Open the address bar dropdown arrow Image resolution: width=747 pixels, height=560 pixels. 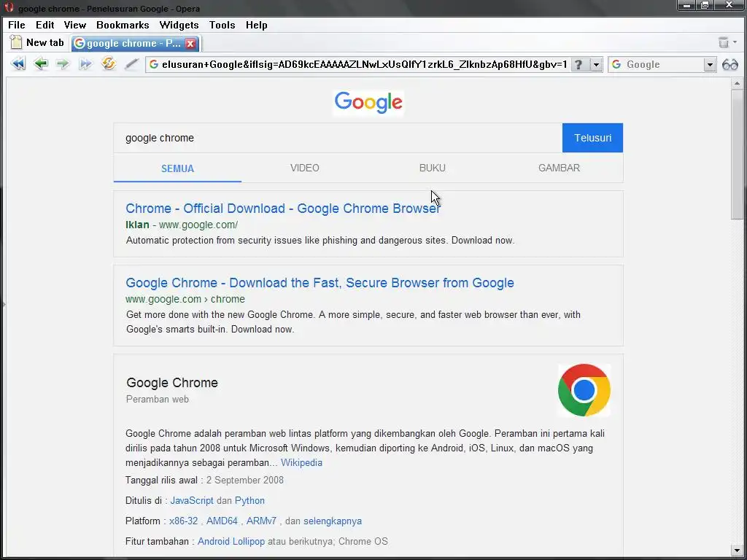[x=596, y=64]
